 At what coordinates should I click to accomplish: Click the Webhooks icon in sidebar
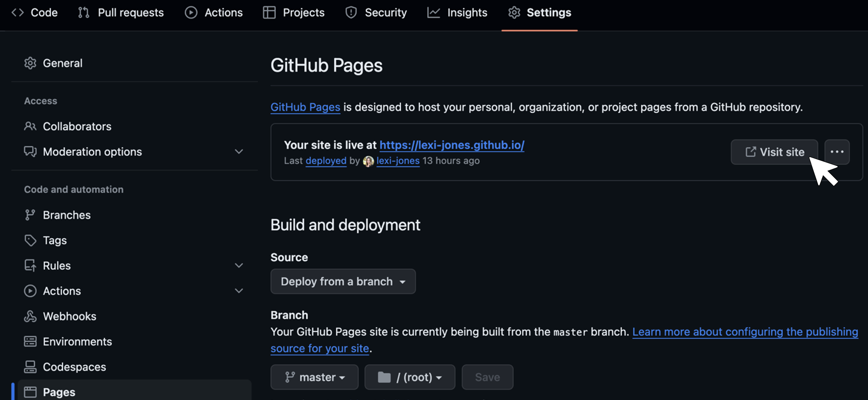coord(30,316)
